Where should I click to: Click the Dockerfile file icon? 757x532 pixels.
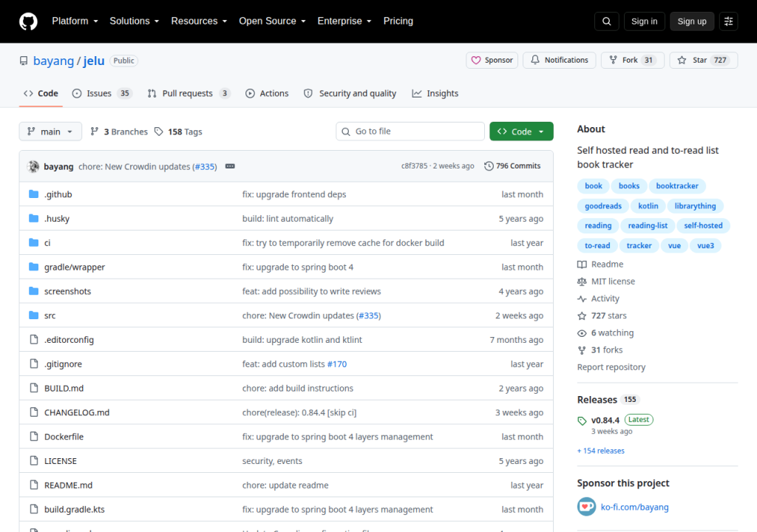(x=33, y=437)
